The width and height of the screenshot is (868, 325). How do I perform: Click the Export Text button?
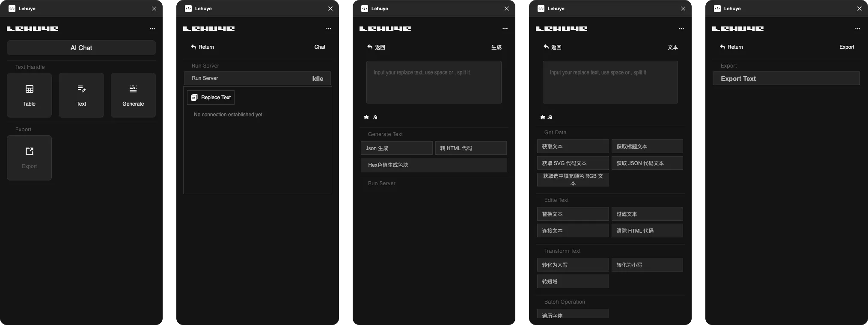tap(786, 79)
